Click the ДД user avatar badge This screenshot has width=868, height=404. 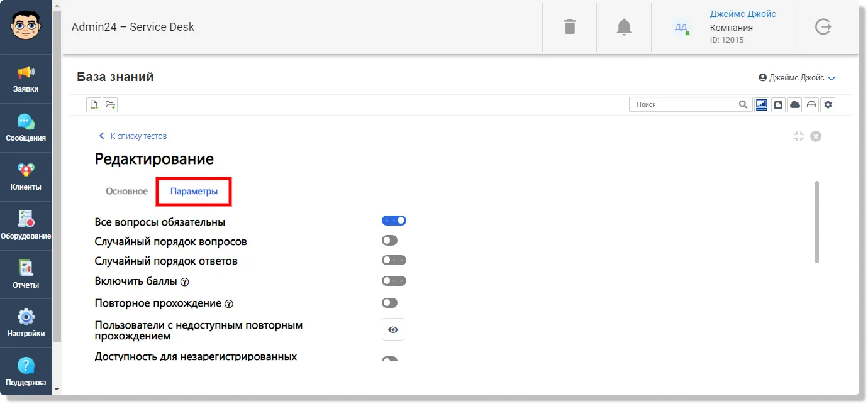tap(681, 27)
